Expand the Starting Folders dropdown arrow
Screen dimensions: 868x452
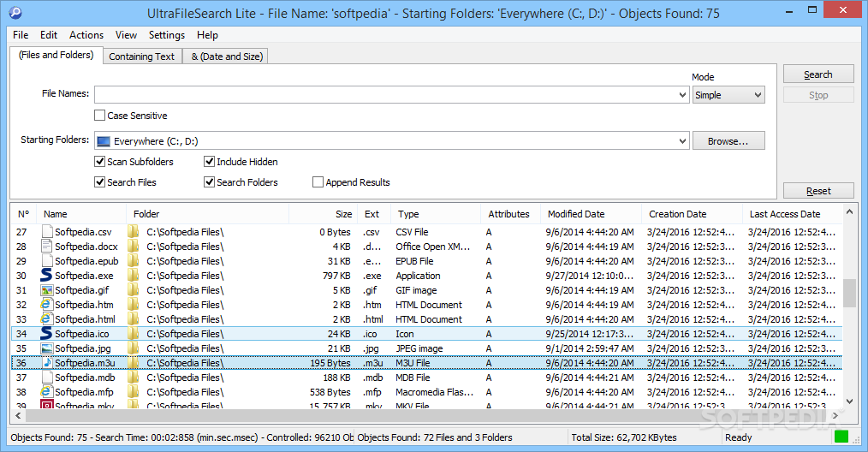[x=682, y=141]
